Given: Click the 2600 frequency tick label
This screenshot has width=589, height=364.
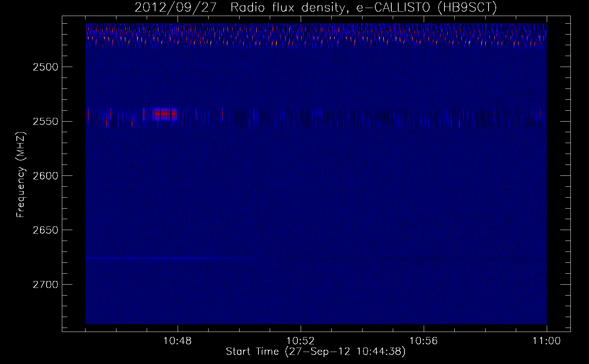Looking at the screenshot, I should [x=46, y=176].
